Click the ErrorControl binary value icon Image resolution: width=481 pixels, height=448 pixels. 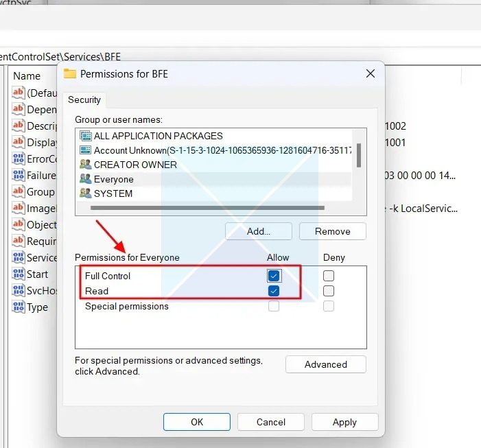click(x=19, y=158)
